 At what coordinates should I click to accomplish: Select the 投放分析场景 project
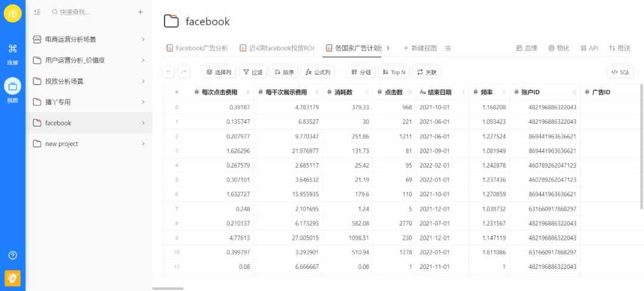click(x=89, y=81)
